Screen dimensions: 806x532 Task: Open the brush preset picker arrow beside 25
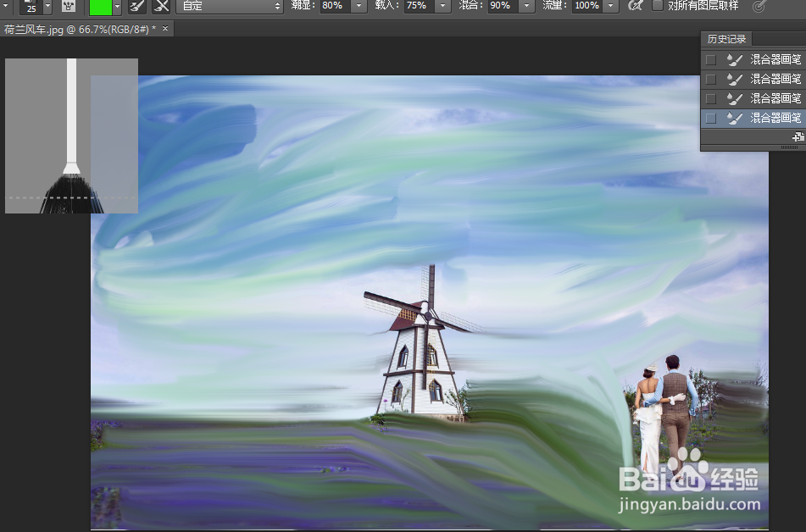(x=47, y=7)
